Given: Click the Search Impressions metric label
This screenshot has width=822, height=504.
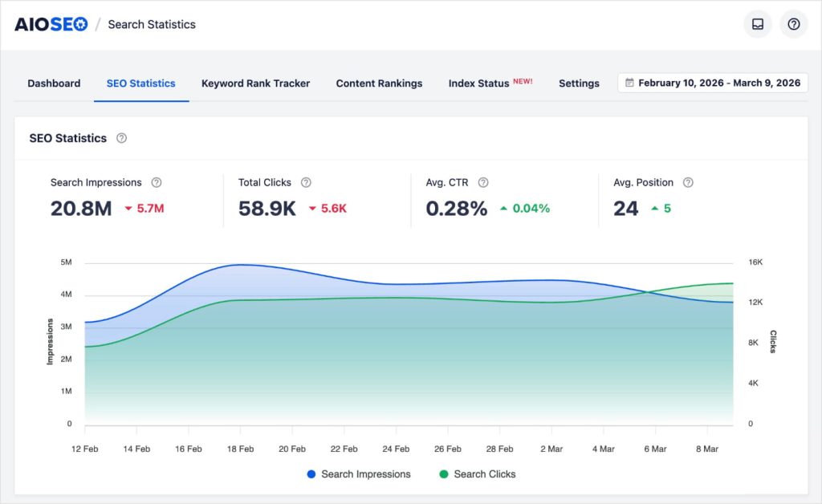Looking at the screenshot, I should pyautogui.click(x=96, y=182).
